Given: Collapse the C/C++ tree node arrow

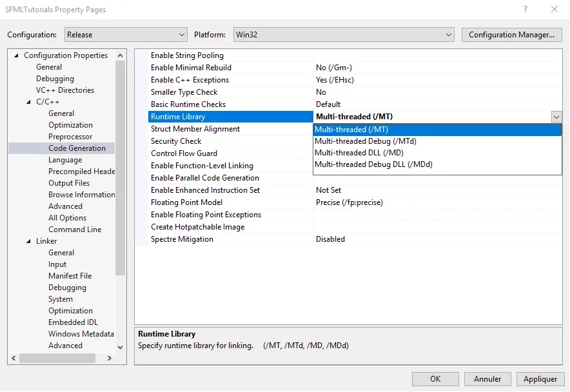Looking at the screenshot, I should (x=28, y=102).
